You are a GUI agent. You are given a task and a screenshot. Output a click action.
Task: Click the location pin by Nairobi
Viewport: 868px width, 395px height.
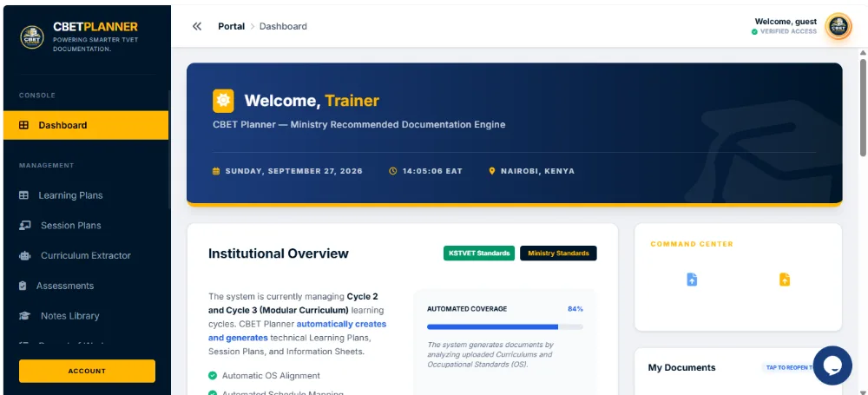(492, 171)
